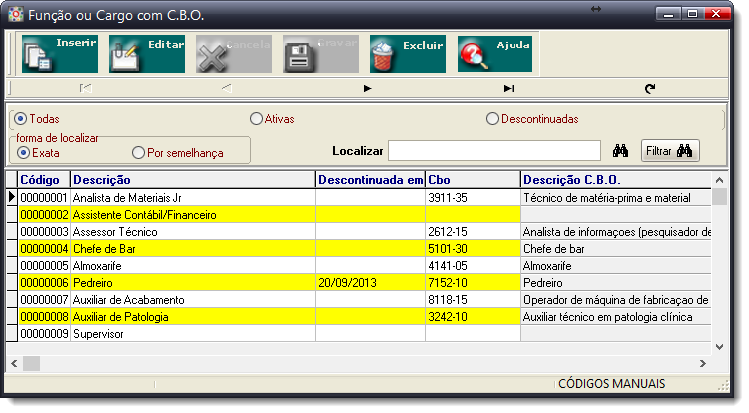Viewport: 749px width, 413px height.
Task: Click the Descrição column header
Action: click(x=193, y=180)
